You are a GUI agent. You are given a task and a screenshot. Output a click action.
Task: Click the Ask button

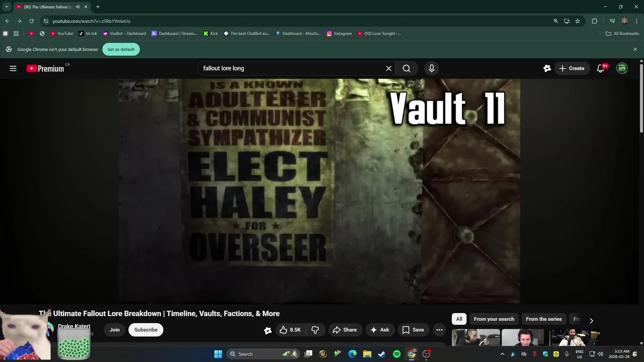pos(380,330)
